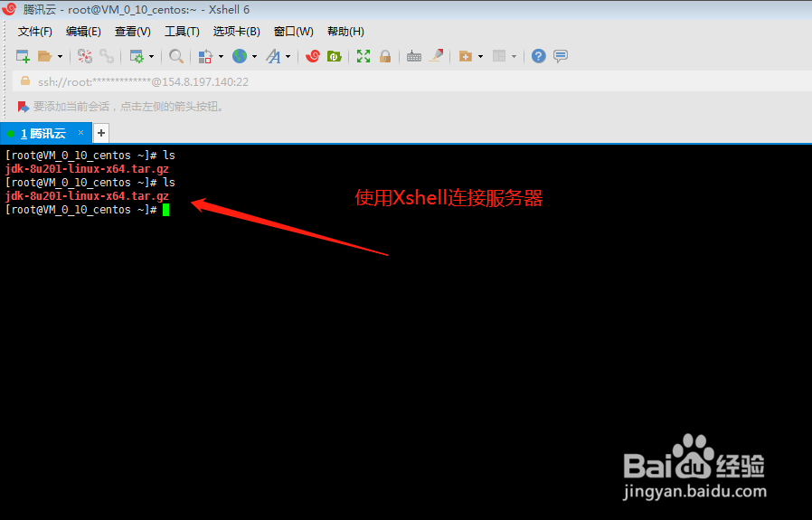
Task: Expand the Properties dropdown arrow
Action: point(151,56)
